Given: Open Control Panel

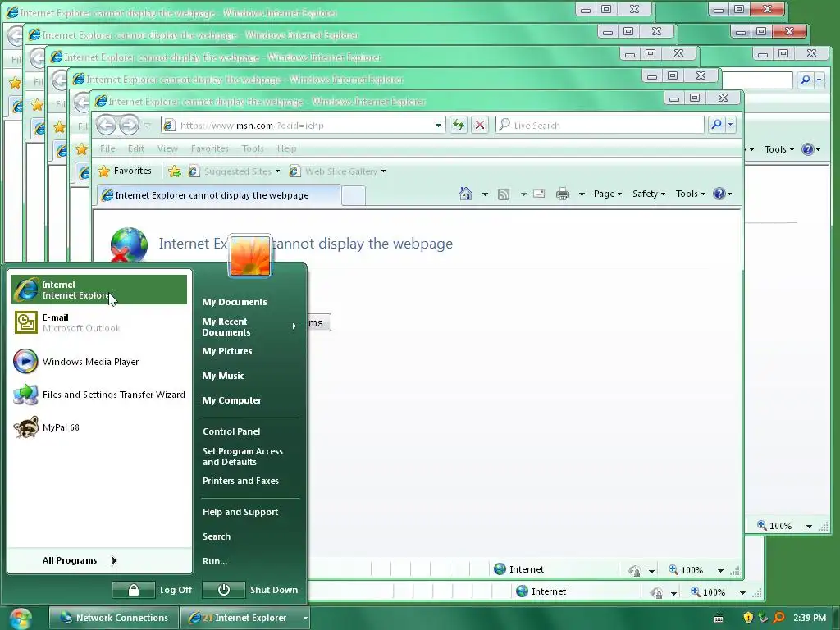Looking at the screenshot, I should pos(231,431).
